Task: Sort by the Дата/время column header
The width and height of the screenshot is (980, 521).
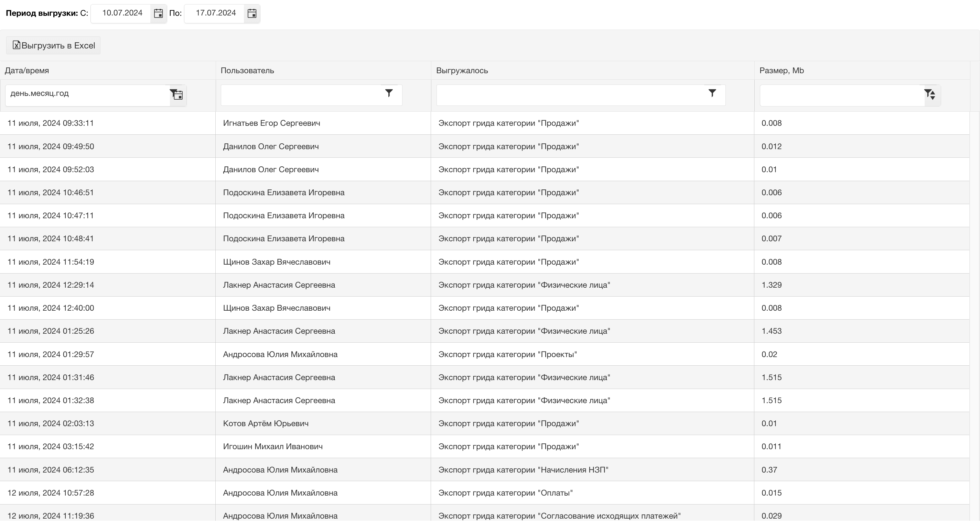Action: click(26, 71)
